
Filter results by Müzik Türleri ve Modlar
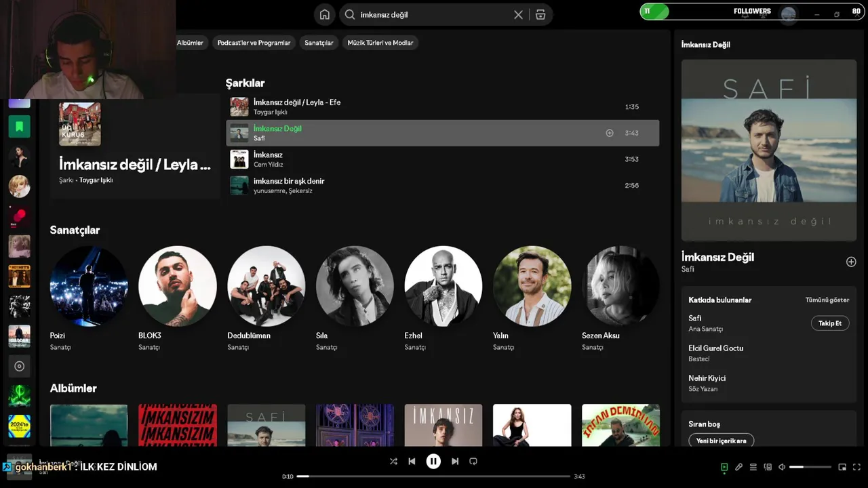pyautogui.click(x=380, y=43)
